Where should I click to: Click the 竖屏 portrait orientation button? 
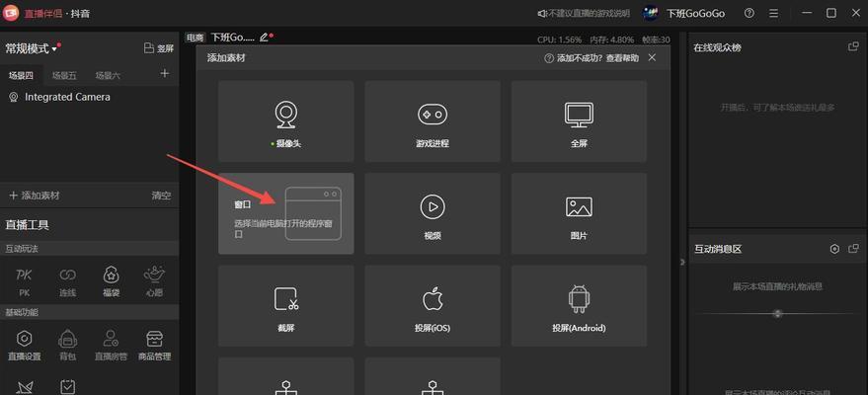tap(158, 48)
